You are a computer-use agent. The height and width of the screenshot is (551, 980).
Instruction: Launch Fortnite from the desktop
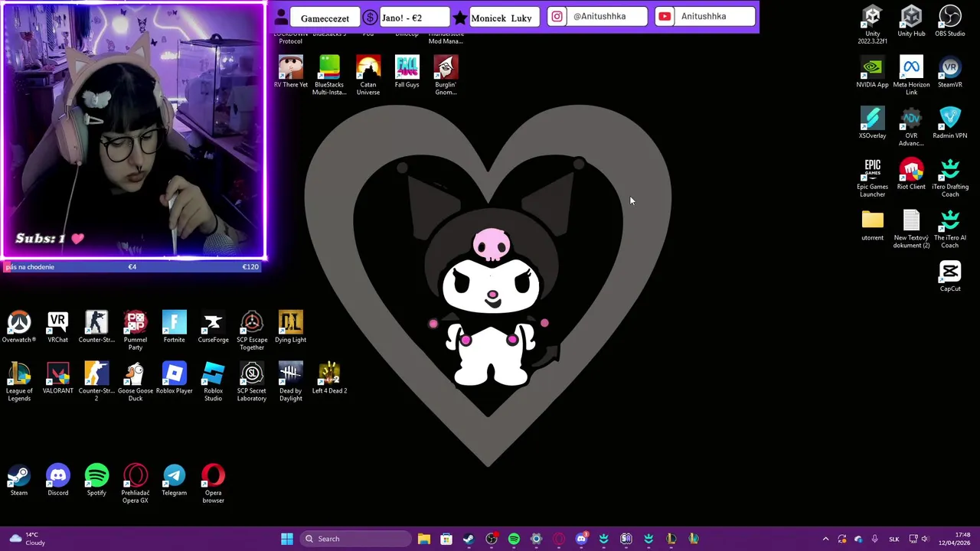click(174, 327)
